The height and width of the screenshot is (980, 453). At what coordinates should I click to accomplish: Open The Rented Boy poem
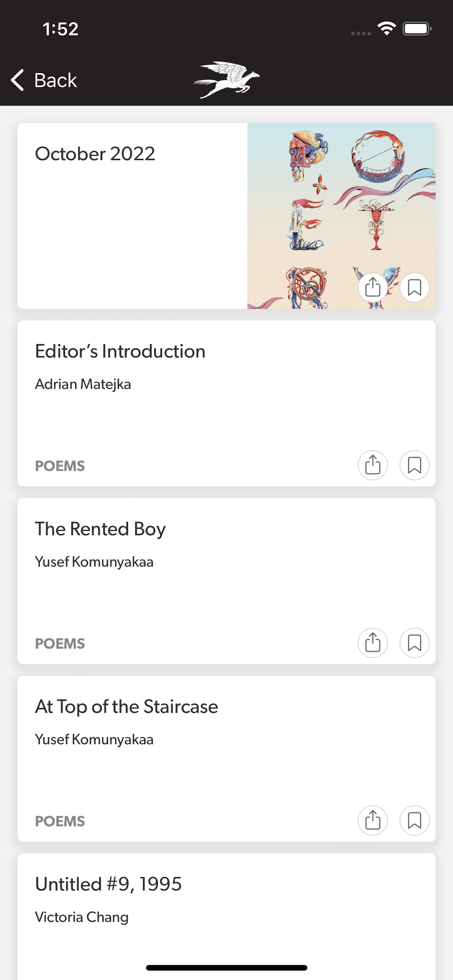point(101,529)
